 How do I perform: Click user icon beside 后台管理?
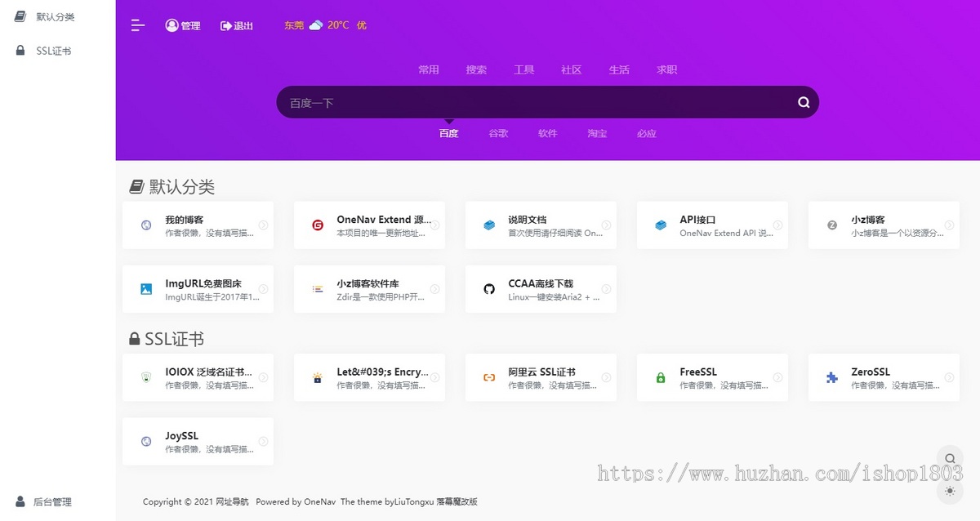tap(20, 501)
